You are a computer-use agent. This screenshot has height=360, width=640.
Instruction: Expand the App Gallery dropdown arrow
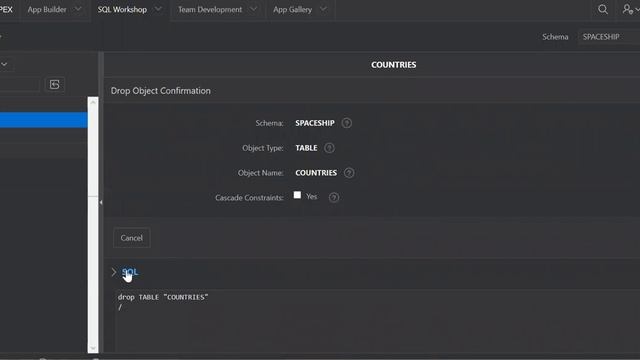click(x=323, y=9)
